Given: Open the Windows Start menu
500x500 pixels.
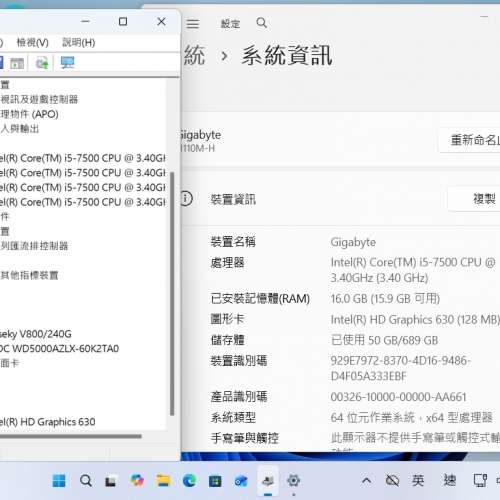Looking at the screenshot, I should tap(59, 481).
